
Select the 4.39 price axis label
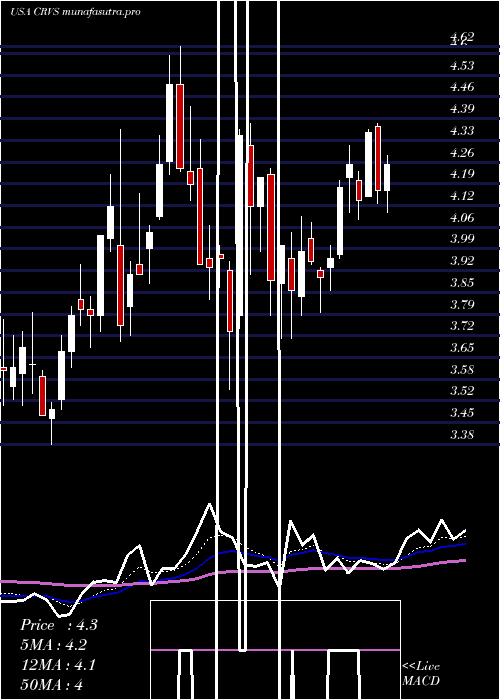coord(462,108)
